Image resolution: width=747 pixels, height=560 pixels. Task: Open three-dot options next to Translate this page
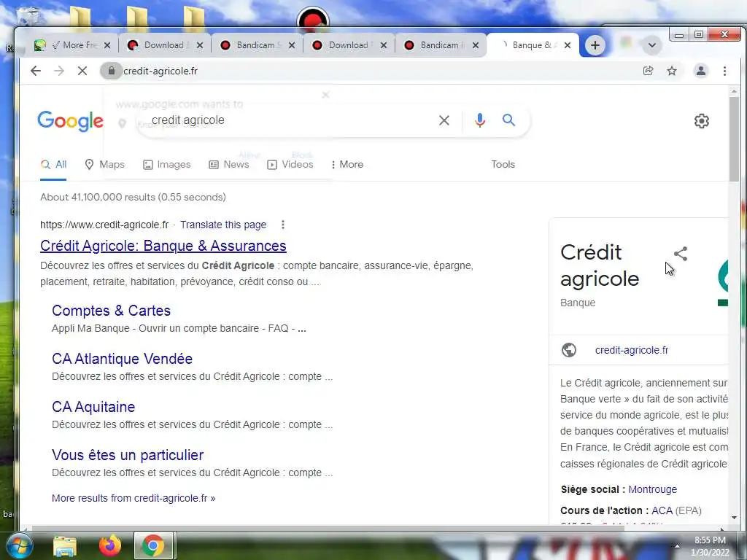pyautogui.click(x=283, y=225)
